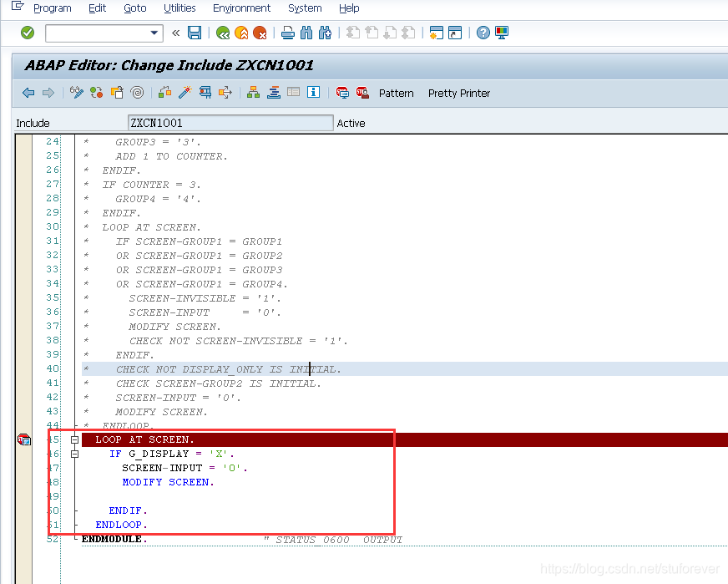The width and height of the screenshot is (728, 584).
Task: Click the Active status label
Action: click(351, 123)
